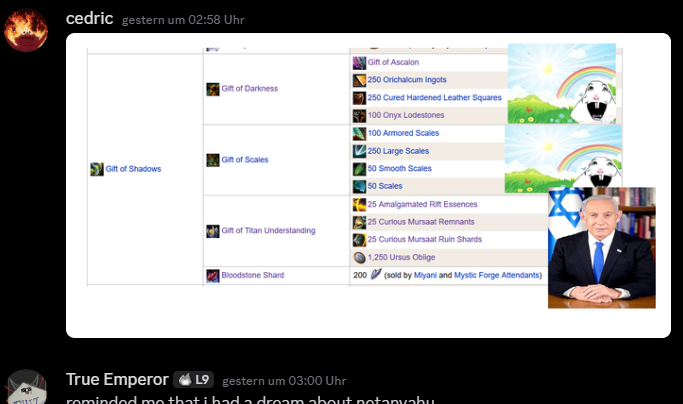683x404 pixels.
Task: Click the Cured Hardened Leather Squares icon
Action: click(x=359, y=98)
